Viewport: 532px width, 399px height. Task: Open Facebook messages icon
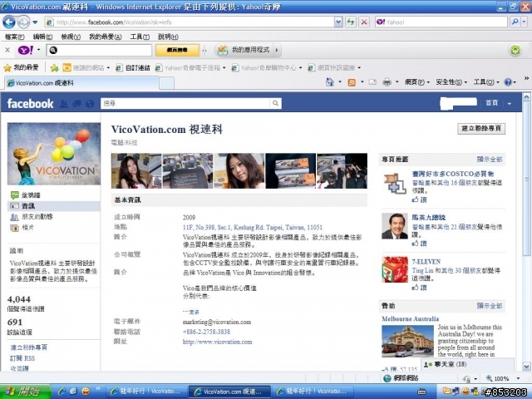[x=76, y=104]
